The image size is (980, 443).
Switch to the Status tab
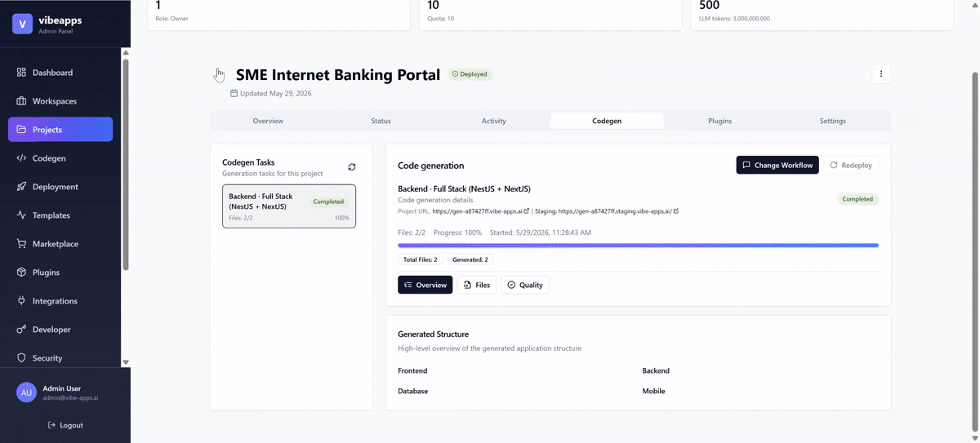point(381,121)
